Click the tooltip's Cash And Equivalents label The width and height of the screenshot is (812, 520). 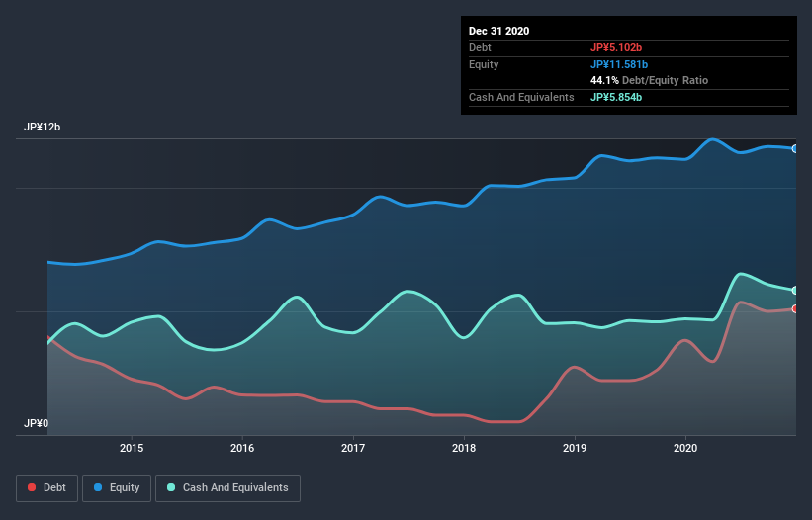tap(521, 97)
